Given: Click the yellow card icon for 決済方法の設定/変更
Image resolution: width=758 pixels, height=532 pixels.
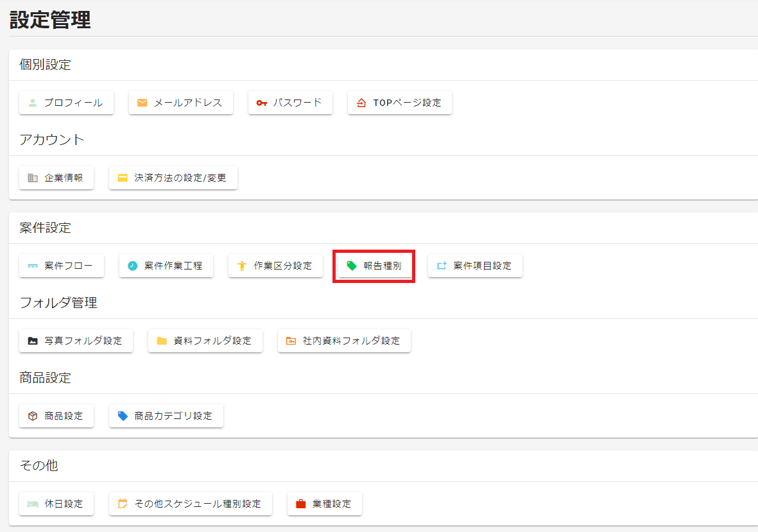Looking at the screenshot, I should [123, 178].
